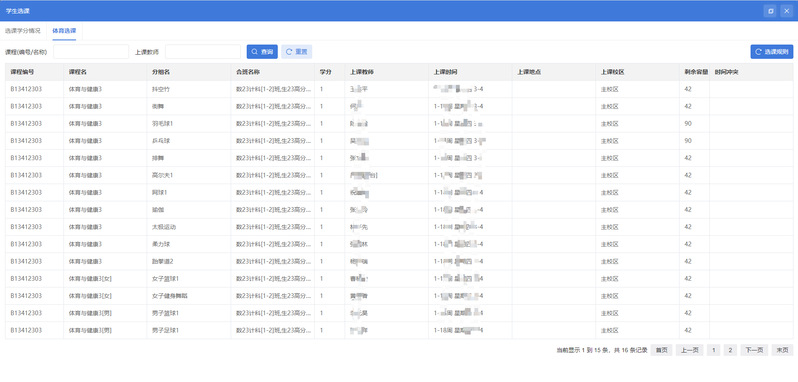Image resolution: width=798 pixels, height=382 pixels.
Task: Select the 太极运动 group row
Action: coord(399,227)
